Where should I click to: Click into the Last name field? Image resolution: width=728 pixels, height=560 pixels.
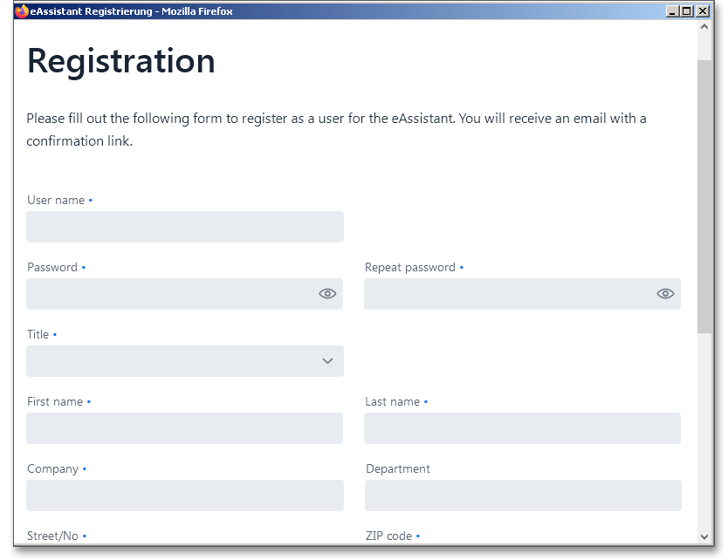click(522, 428)
